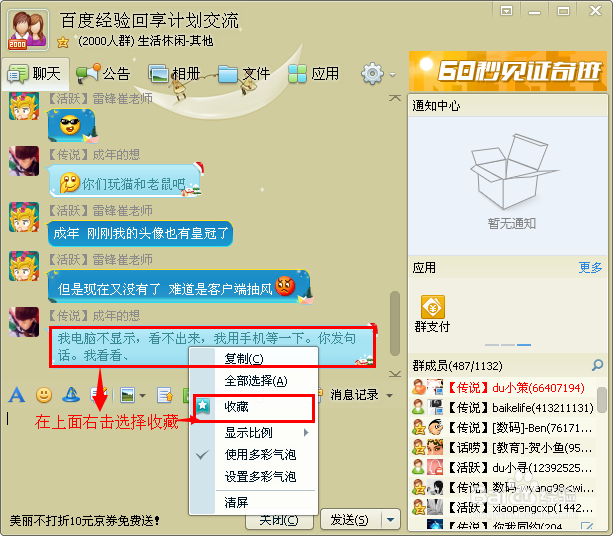The image size is (613, 536).
Task: Click 雷锋崔老师 avatar beside the sunglasses message
Action: click(x=24, y=106)
